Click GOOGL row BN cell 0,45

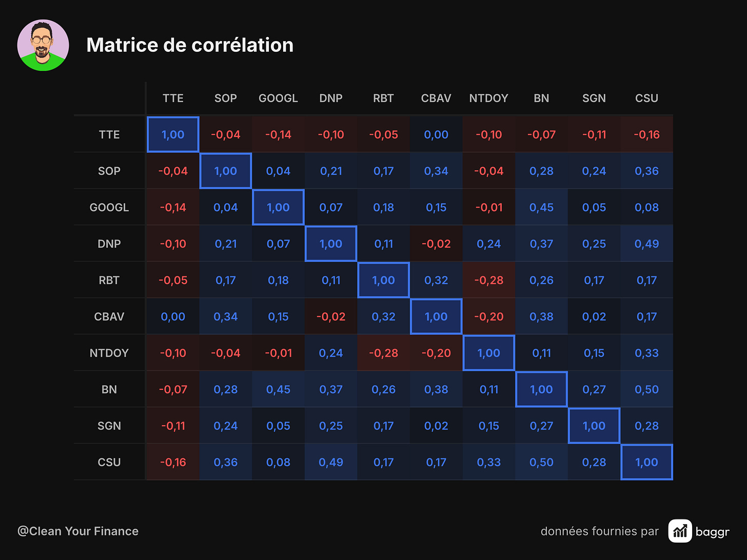(x=541, y=207)
